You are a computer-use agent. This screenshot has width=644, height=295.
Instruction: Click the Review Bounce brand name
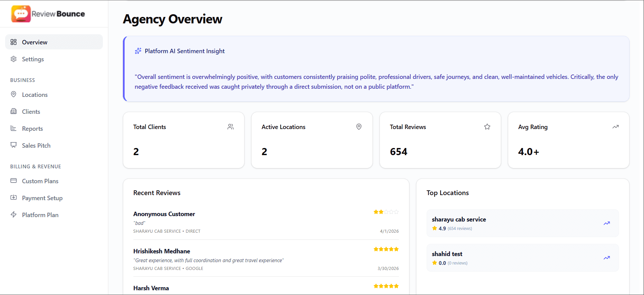tap(58, 14)
